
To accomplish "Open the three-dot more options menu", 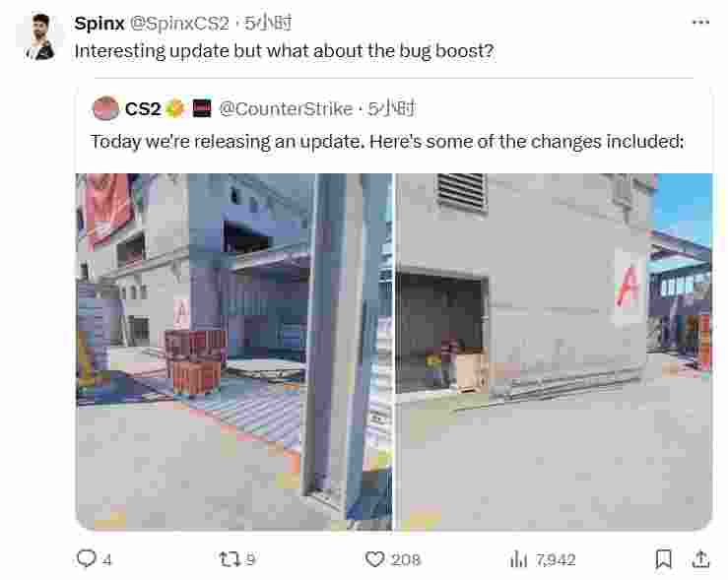I will click(700, 22).
